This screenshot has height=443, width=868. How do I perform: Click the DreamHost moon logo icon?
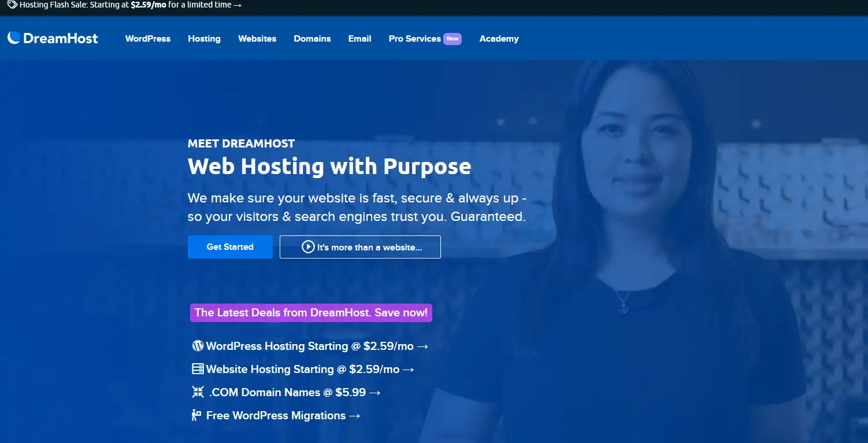(x=14, y=38)
